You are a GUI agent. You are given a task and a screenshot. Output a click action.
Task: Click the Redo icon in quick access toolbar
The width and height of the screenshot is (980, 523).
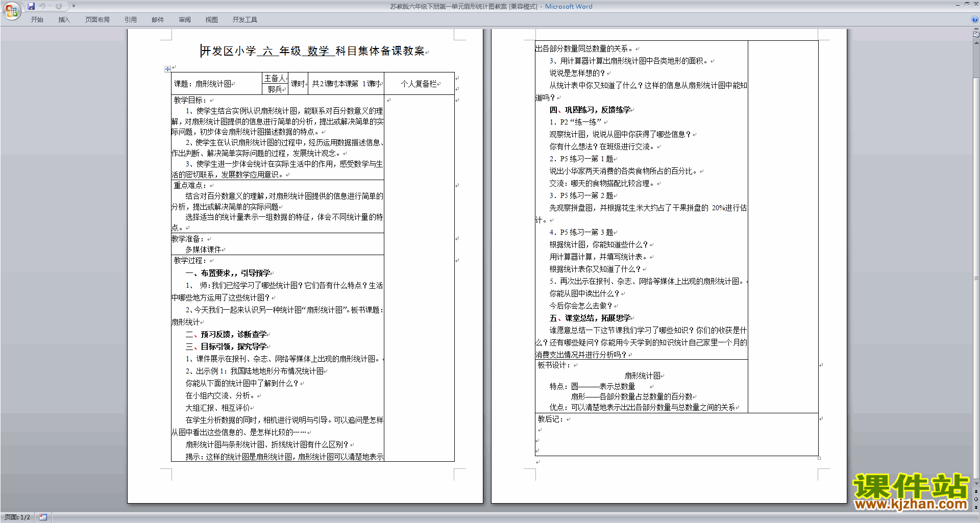click(59, 6)
